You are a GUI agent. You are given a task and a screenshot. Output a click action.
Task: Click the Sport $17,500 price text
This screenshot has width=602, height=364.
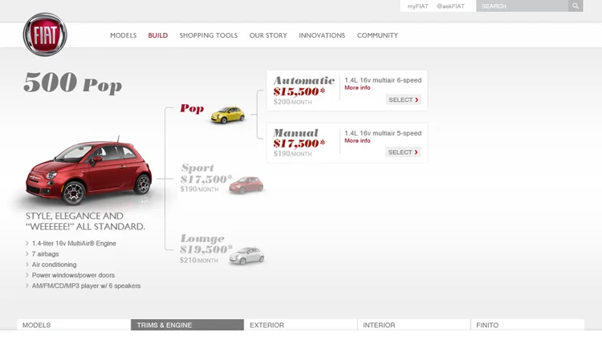click(206, 179)
